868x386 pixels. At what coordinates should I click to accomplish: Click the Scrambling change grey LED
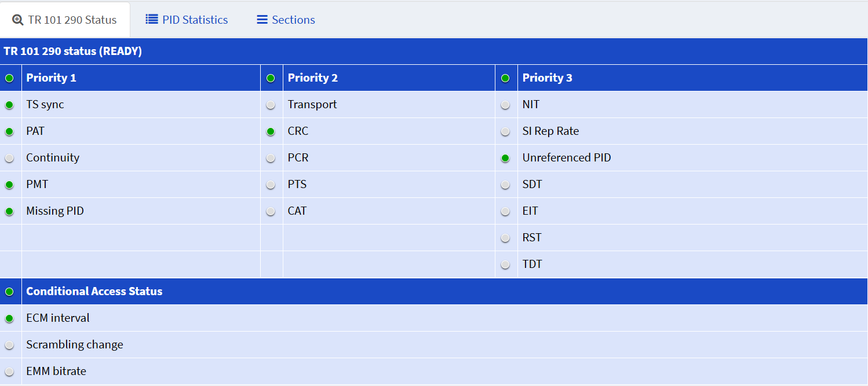click(9, 345)
